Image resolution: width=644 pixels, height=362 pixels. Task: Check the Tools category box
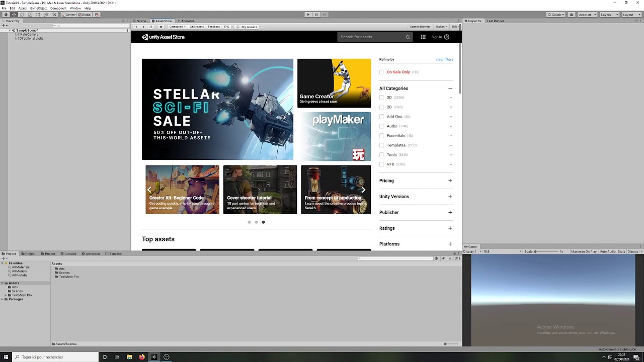click(x=382, y=155)
